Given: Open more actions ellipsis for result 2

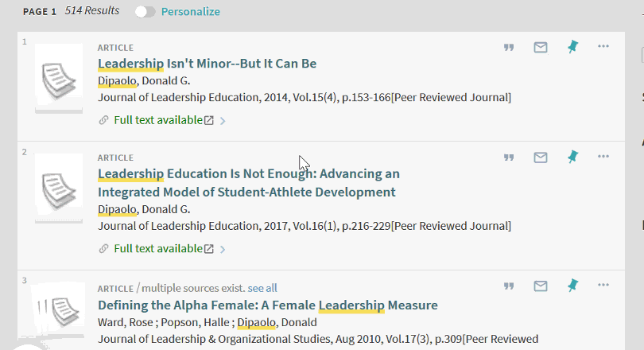Looking at the screenshot, I should 603,156.
